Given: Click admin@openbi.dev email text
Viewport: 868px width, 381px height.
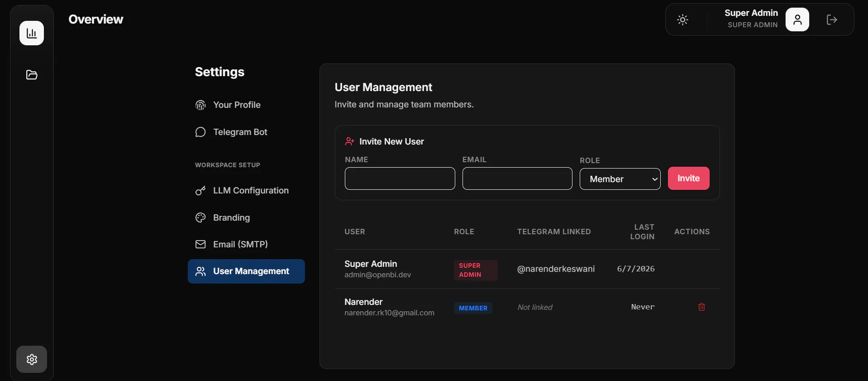Looking at the screenshot, I should pos(378,275).
